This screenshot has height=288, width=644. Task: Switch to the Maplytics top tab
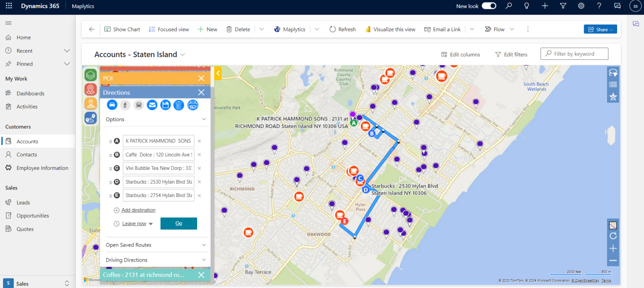tap(83, 6)
